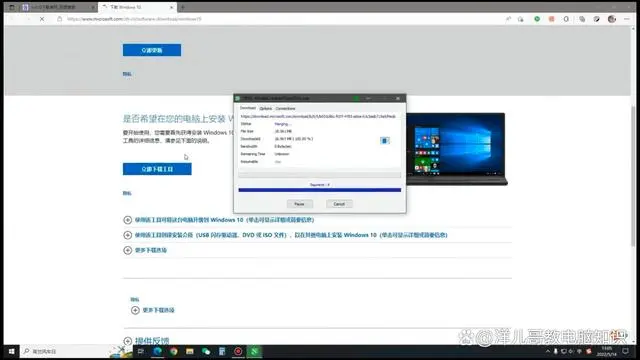
Task: Open a new browser tab with plus button
Action: point(182,7)
